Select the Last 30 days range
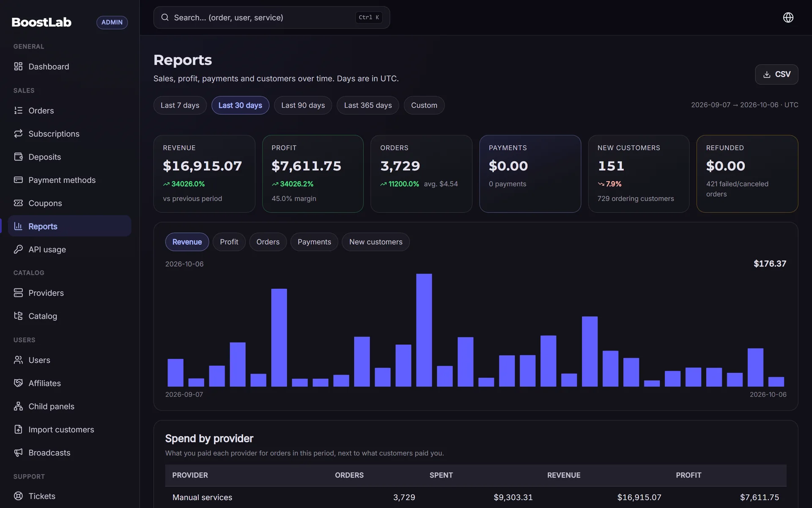 point(240,105)
